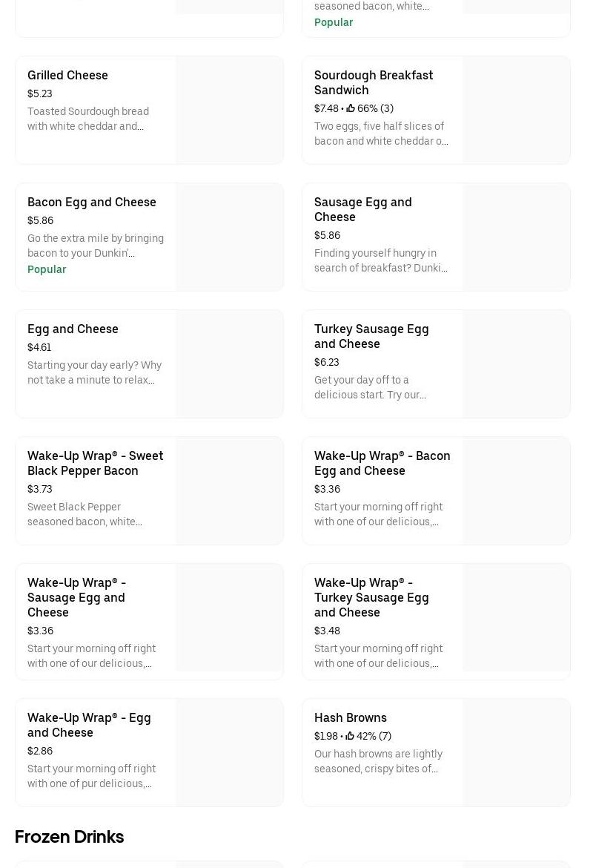Select Wake-Up Wrap Turkey Sausage Egg and Cheese

(371, 597)
